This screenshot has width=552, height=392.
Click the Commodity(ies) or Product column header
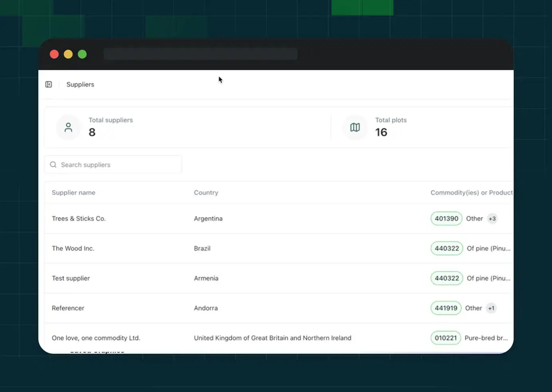pos(471,192)
